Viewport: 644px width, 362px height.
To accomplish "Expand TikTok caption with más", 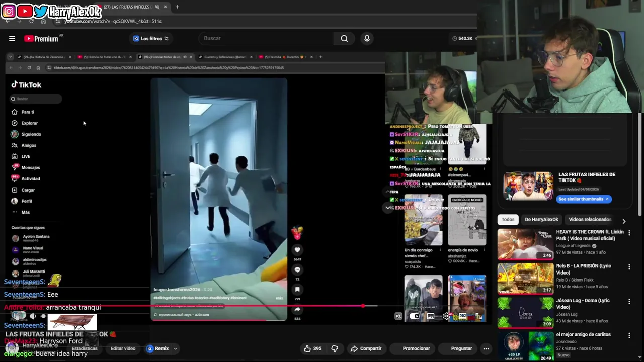I will click(279, 298).
